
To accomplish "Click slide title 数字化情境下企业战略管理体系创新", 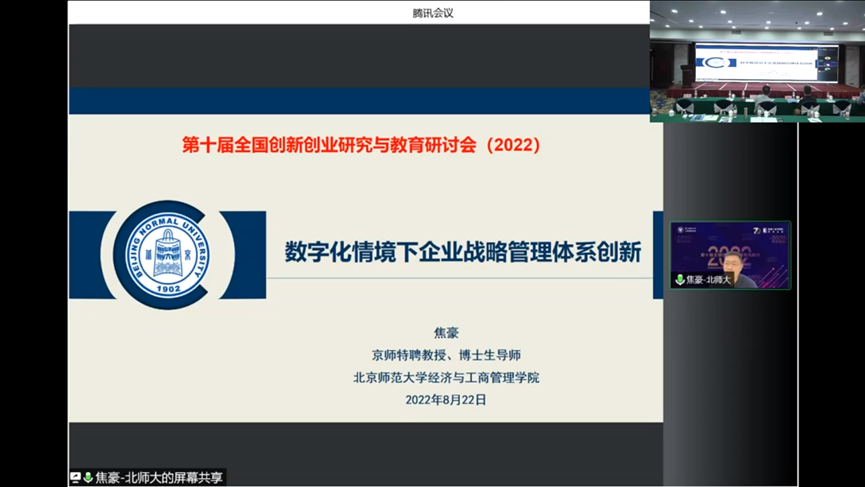I will tap(463, 252).
